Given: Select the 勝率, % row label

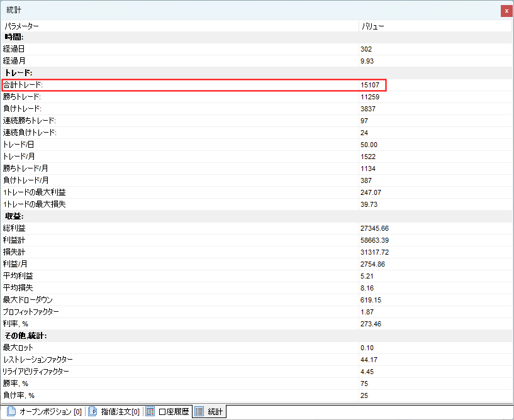Looking at the screenshot, I should (15, 384).
